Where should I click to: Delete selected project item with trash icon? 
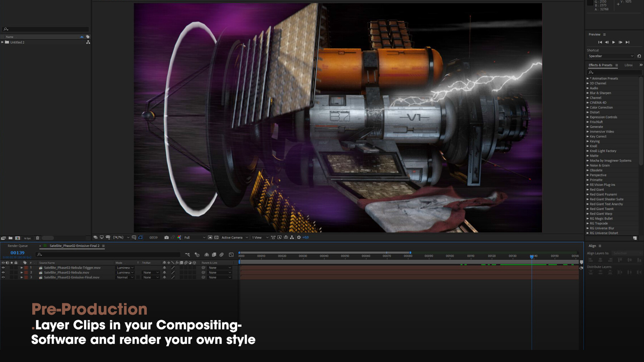pos(37,238)
